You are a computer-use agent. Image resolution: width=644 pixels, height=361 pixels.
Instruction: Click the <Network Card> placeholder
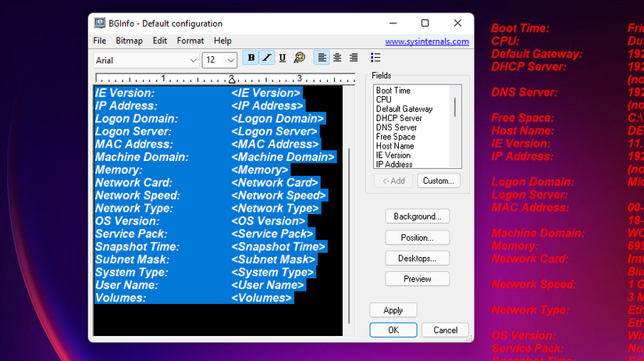coord(274,183)
